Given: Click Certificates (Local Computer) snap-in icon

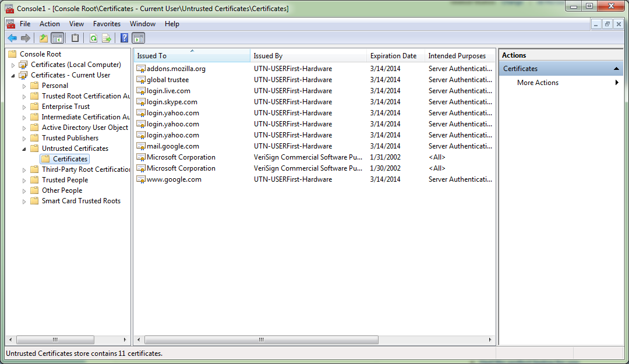Looking at the screenshot, I should pos(23,65).
